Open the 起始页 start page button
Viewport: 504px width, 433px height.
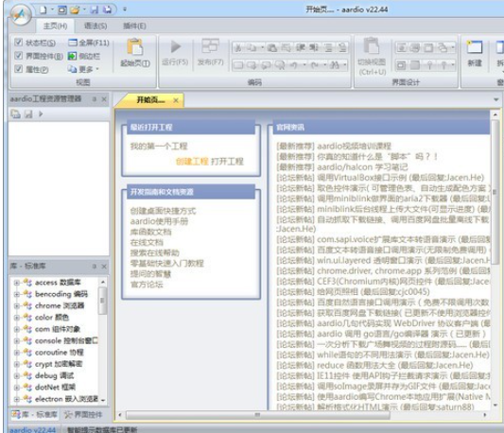(135, 53)
